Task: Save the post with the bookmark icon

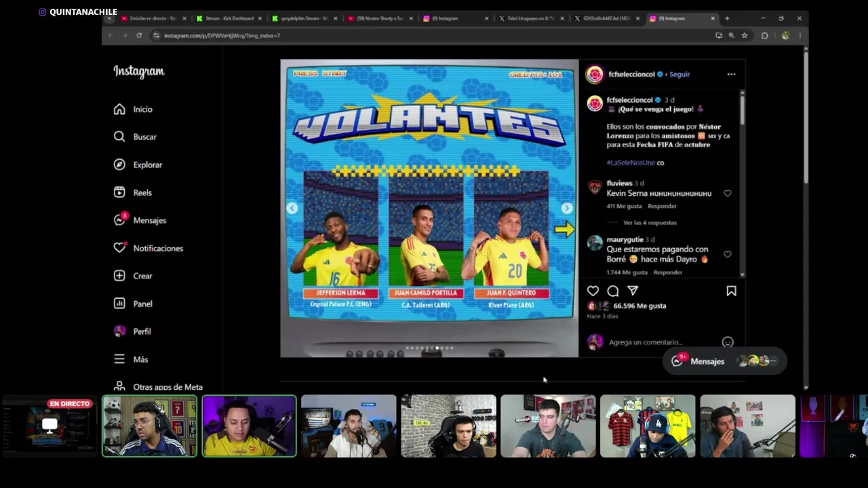Action: click(731, 291)
